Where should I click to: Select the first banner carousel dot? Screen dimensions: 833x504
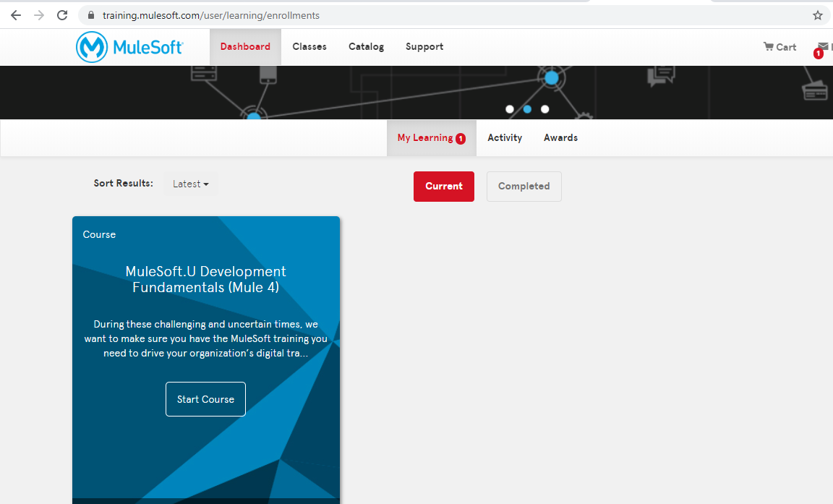click(510, 109)
